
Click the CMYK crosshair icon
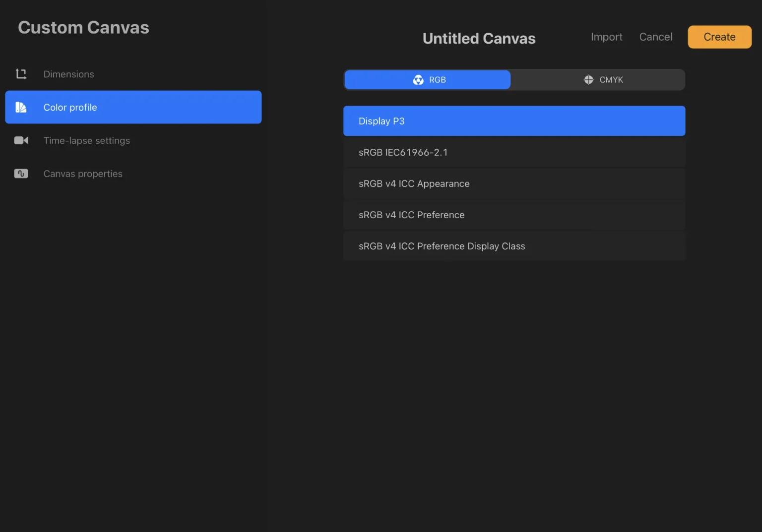588,80
